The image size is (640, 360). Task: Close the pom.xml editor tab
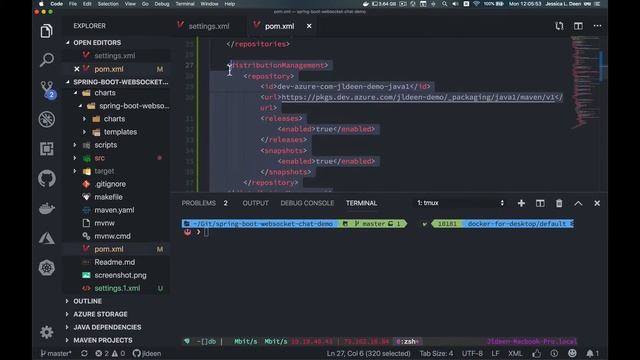click(309, 26)
